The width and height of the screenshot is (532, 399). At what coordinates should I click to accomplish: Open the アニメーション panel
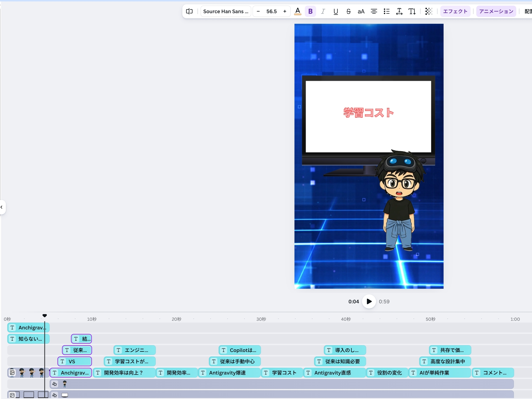496,11
